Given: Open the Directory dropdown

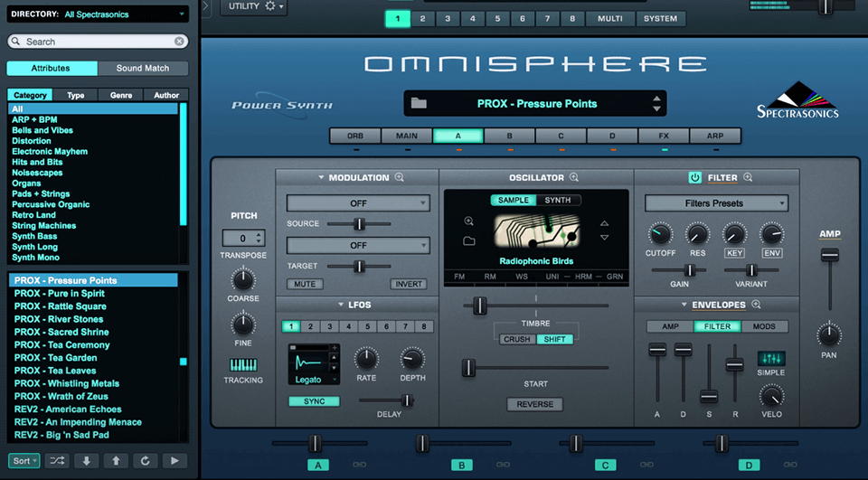Looking at the screenshot, I should pos(98,14).
